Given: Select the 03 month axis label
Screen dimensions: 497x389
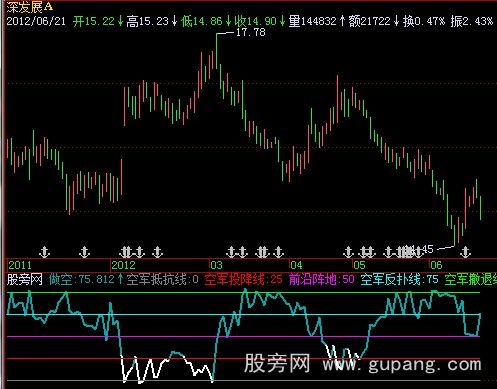Looking at the screenshot, I should coord(216,265).
